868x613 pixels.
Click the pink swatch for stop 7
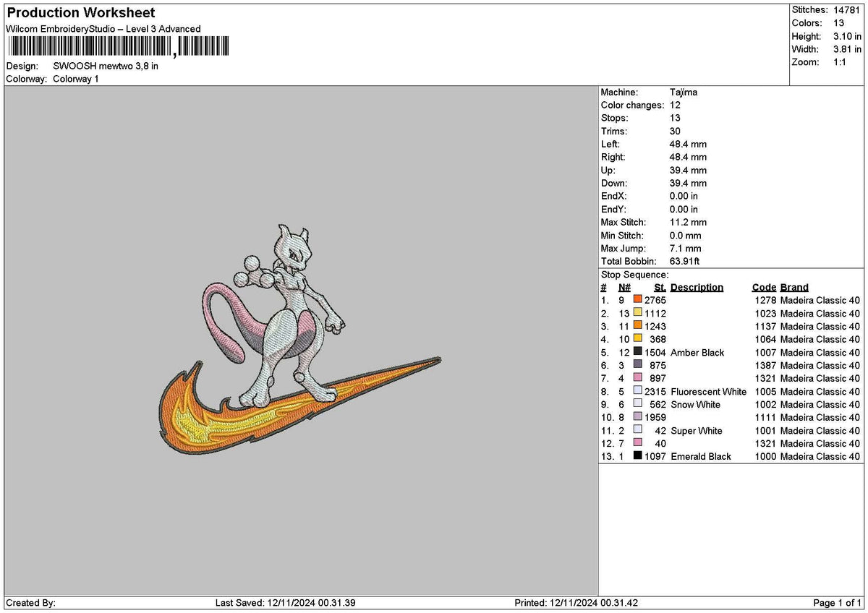(637, 377)
